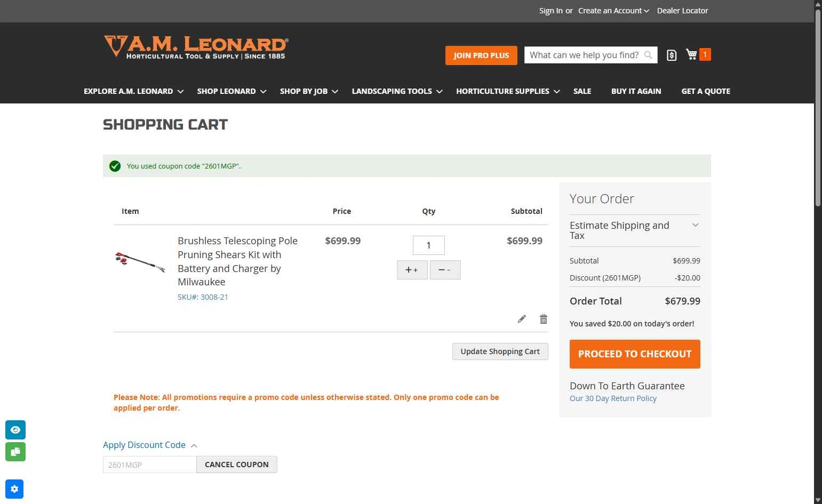This screenshot has width=822, height=504.
Task: Click the discount code input field
Action: [x=150, y=465]
